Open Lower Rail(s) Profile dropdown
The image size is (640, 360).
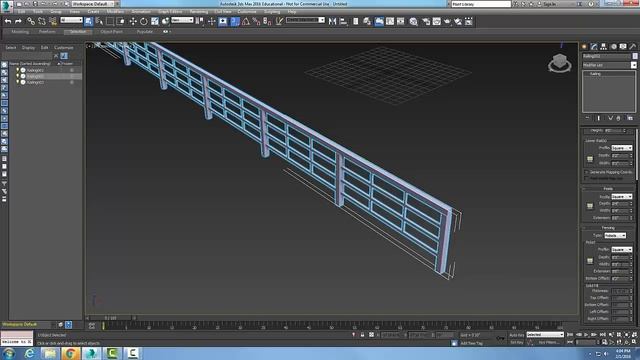pyautogui.click(x=622, y=148)
